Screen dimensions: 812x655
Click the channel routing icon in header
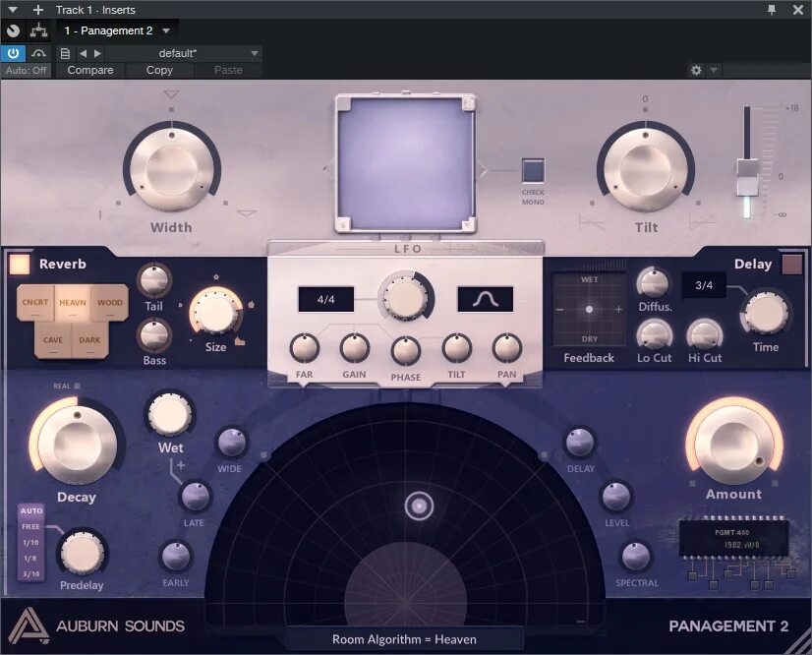click(39, 30)
